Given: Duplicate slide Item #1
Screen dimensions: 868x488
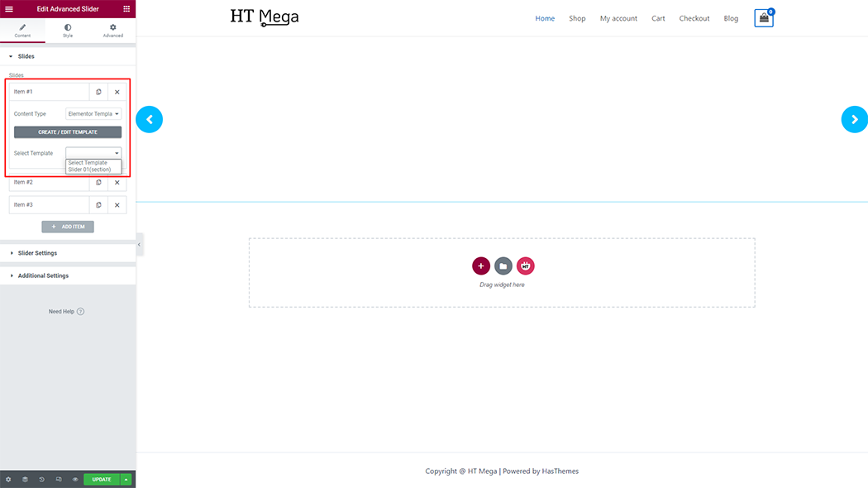Looking at the screenshot, I should pyautogui.click(x=98, y=92).
